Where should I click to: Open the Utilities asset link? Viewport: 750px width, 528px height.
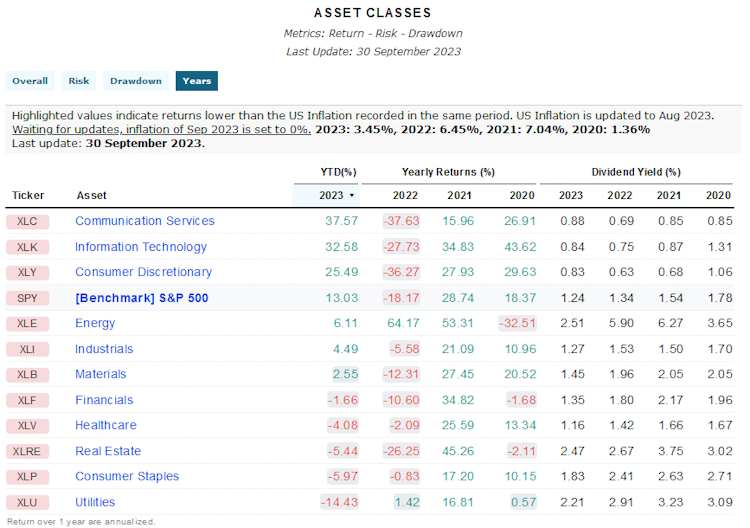click(95, 503)
